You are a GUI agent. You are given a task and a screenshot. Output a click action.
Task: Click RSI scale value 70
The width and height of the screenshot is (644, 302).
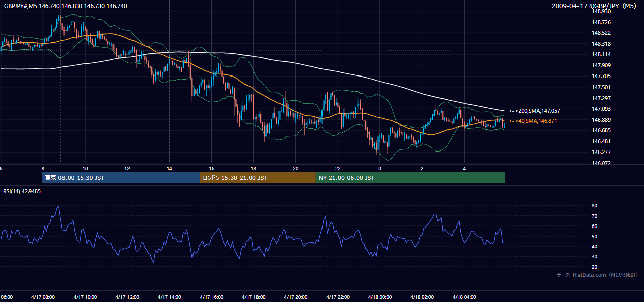pyautogui.click(x=594, y=216)
